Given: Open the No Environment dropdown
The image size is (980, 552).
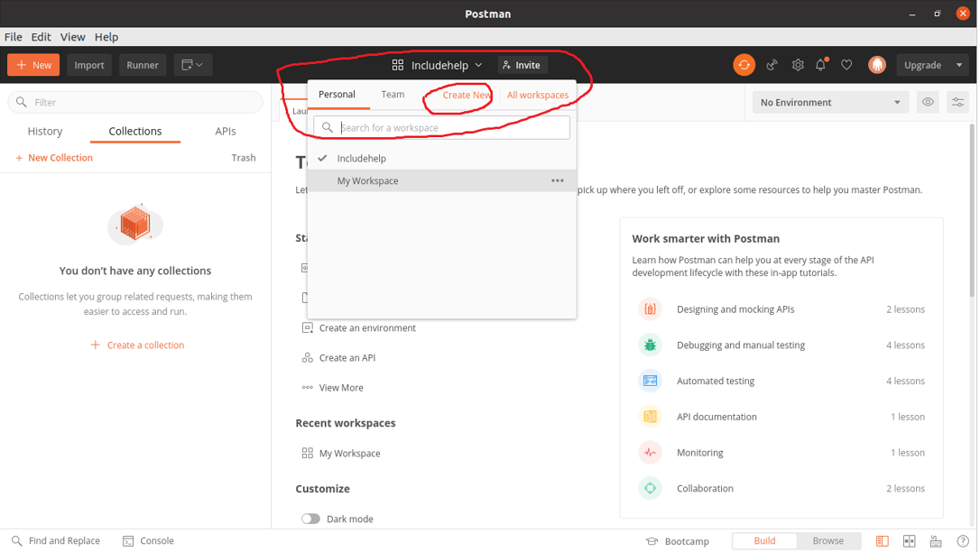Looking at the screenshot, I should click(828, 102).
